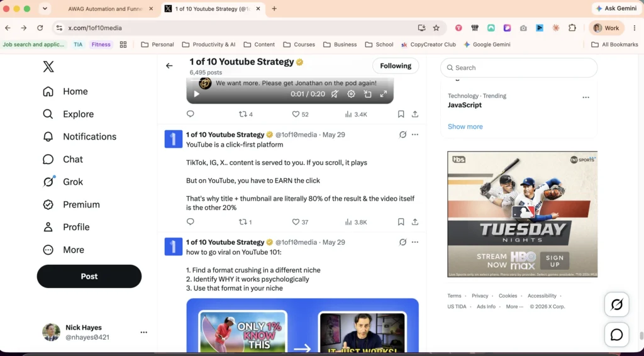The width and height of the screenshot is (644, 356).
Task: Open a new browser tab
Action: click(274, 9)
